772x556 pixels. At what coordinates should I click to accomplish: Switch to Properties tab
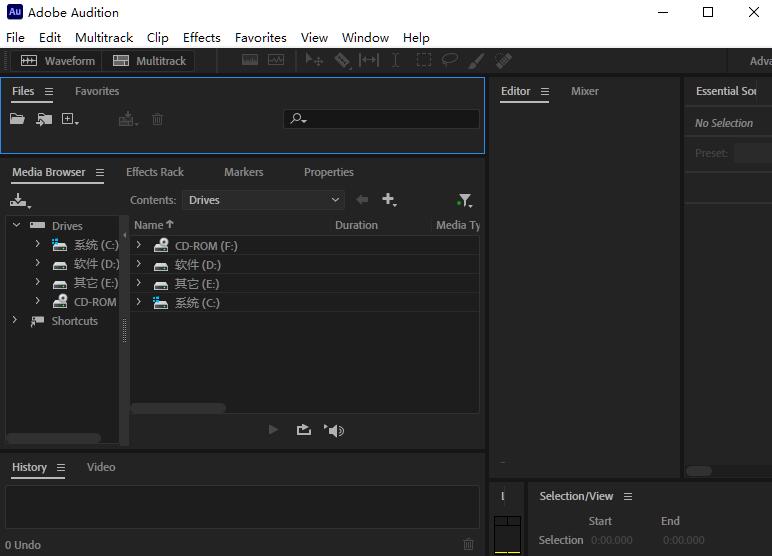(328, 172)
